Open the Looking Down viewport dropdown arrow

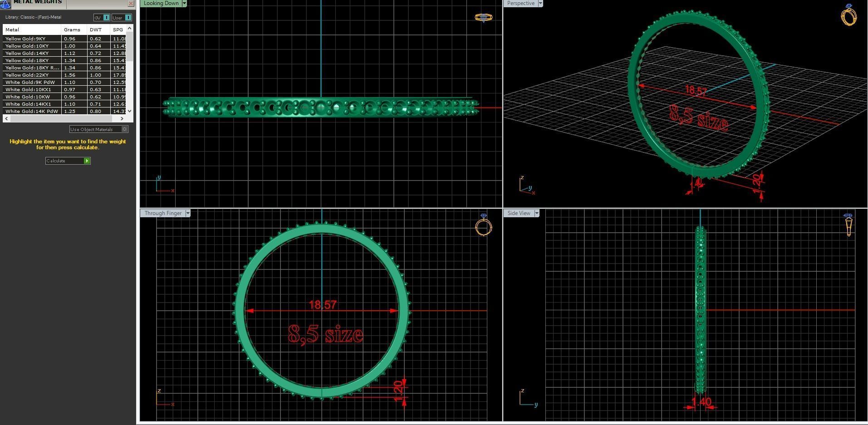pyautogui.click(x=184, y=3)
